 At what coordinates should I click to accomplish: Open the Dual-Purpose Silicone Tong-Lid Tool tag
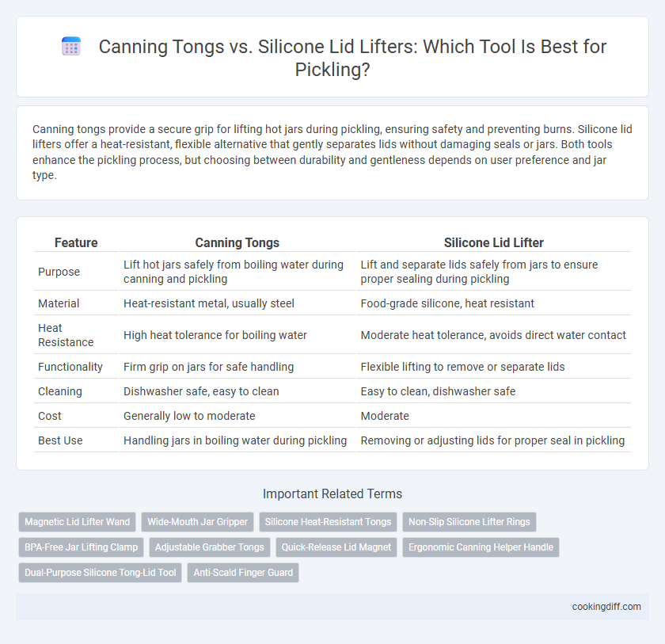[x=100, y=573]
